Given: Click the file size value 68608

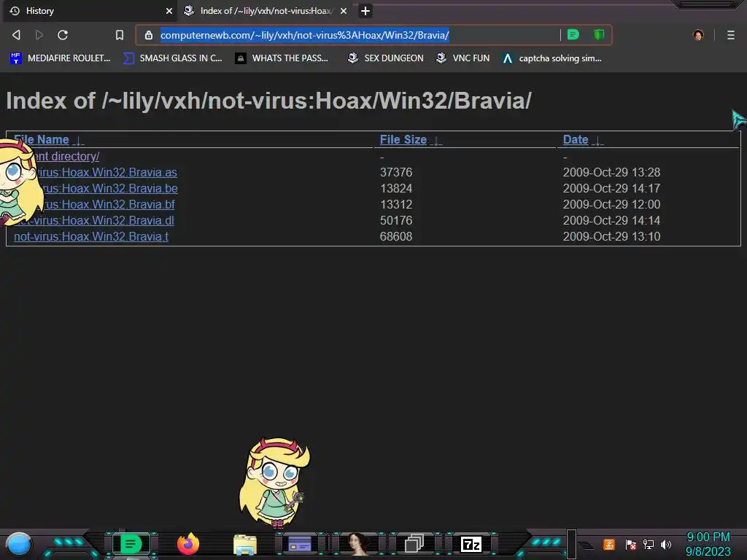Looking at the screenshot, I should tap(396, 237).
